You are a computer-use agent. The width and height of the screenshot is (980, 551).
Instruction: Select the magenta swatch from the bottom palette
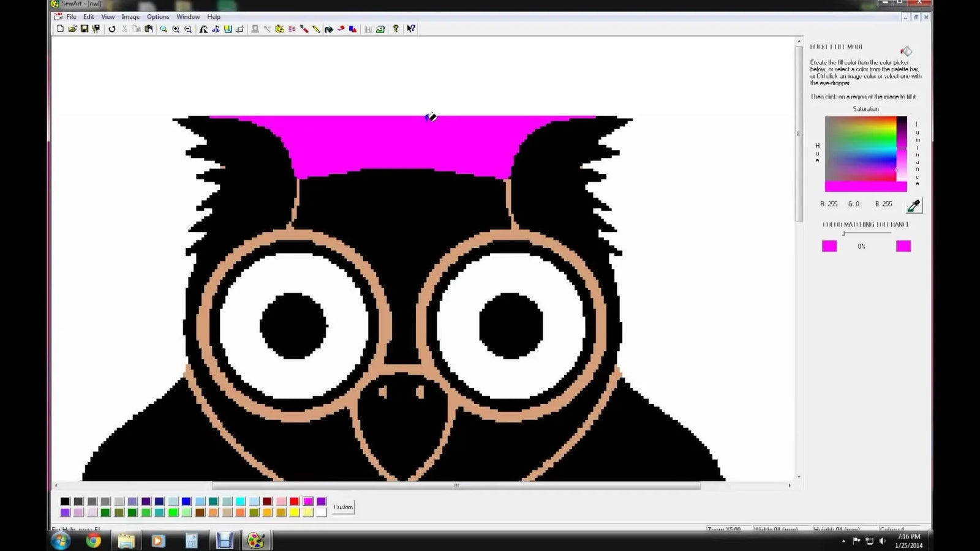(x=308, y=501)
